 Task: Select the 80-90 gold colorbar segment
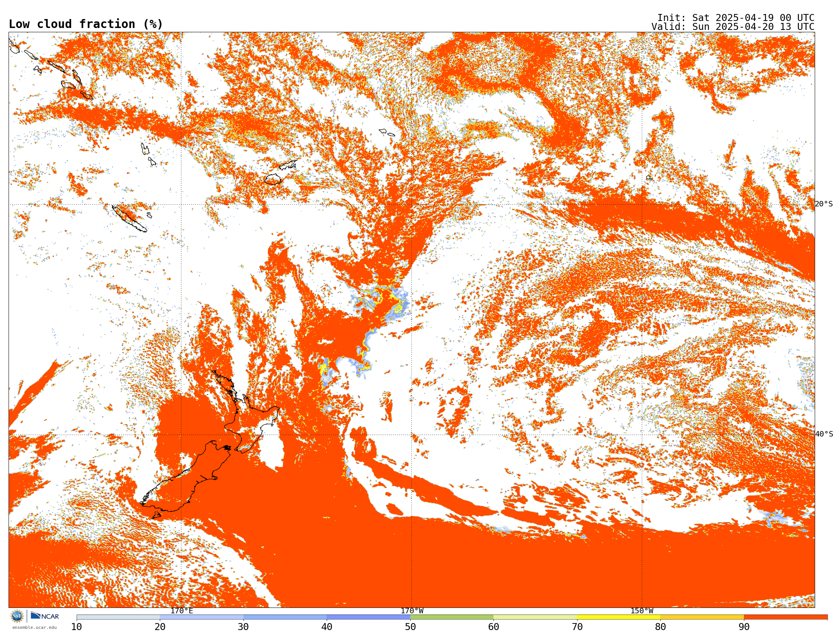[x=702, y=617]
